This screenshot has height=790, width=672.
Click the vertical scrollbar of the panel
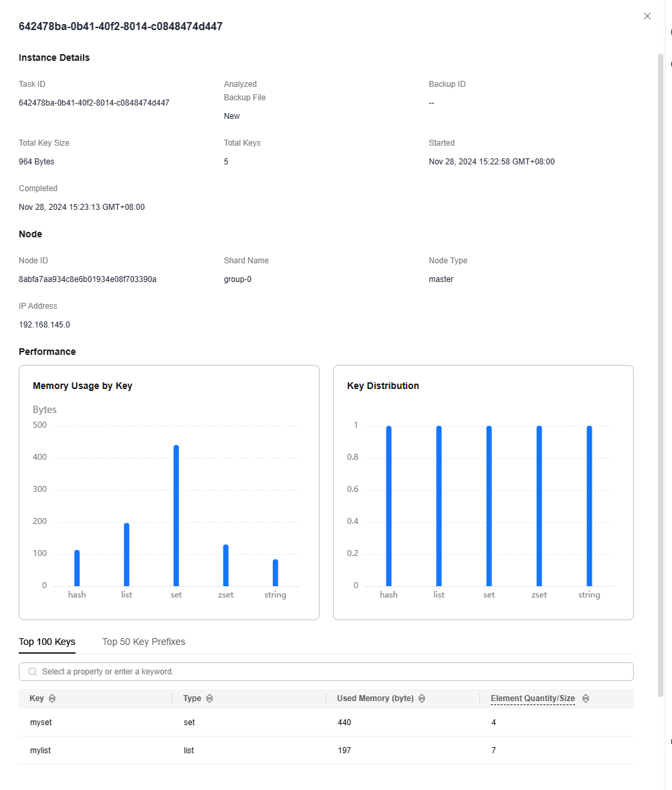(x=661, y=376)
